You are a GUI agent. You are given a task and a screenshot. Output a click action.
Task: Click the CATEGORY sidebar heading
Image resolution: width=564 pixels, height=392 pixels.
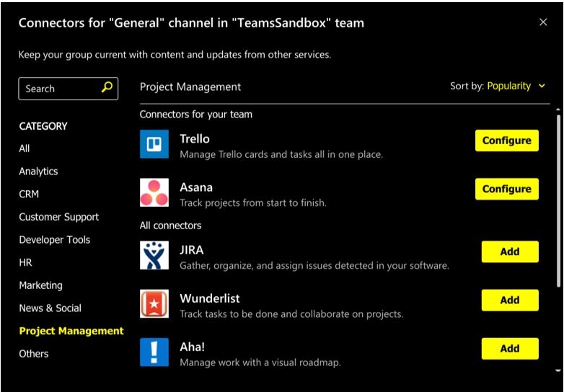tap(43, 126)
